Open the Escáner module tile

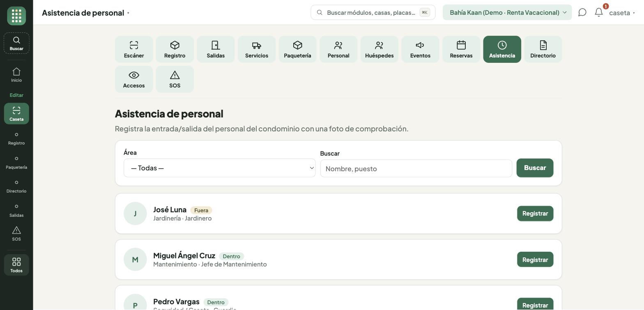[x=134, y=49]
